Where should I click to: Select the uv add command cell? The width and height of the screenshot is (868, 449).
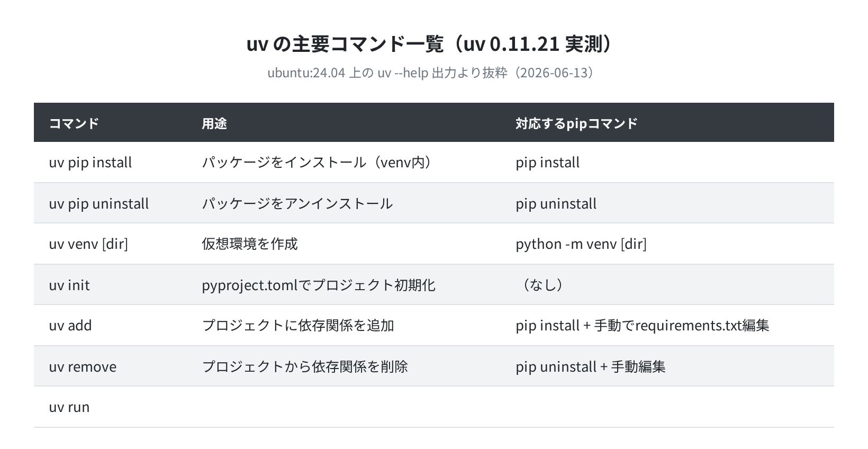tap(70, 326)
